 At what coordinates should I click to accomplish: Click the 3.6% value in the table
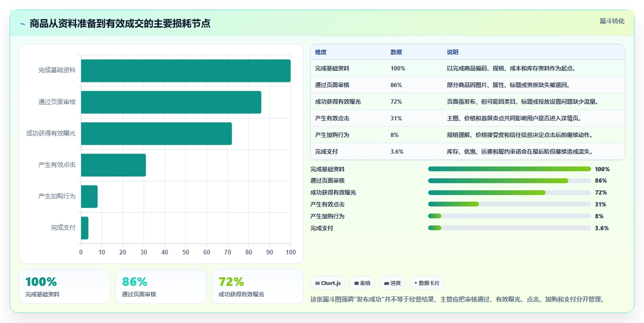(397, 151)
